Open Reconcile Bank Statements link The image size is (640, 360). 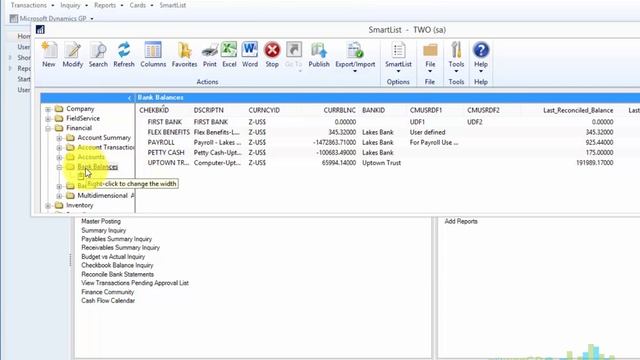pyautogui.click(x=118, y=274)
